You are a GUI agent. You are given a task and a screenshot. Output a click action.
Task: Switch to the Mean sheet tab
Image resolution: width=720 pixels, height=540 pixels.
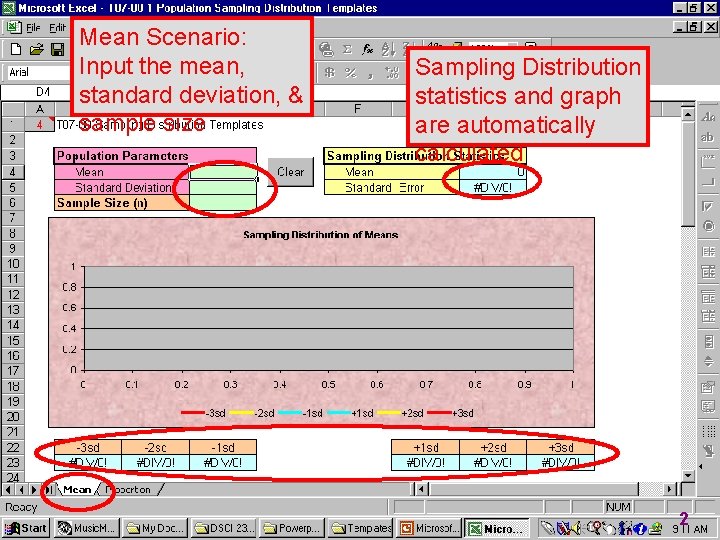tap(77, 489)
